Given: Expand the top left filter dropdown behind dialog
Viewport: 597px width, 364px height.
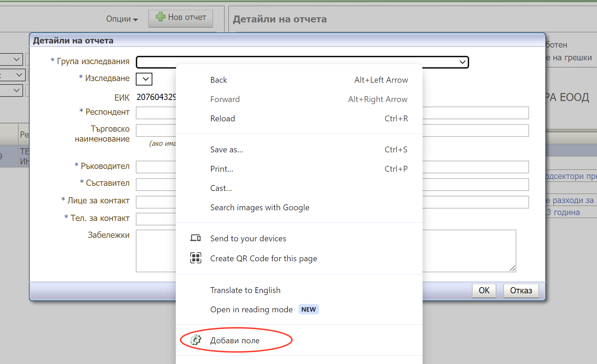Looking at the screenshot, I should [11, 59].
